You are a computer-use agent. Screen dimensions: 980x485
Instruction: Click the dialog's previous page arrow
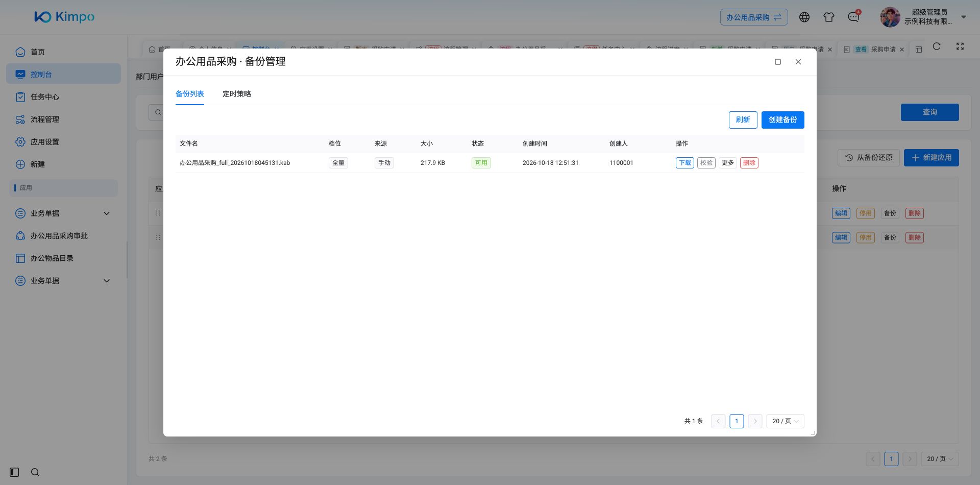[x=718, y=421]
